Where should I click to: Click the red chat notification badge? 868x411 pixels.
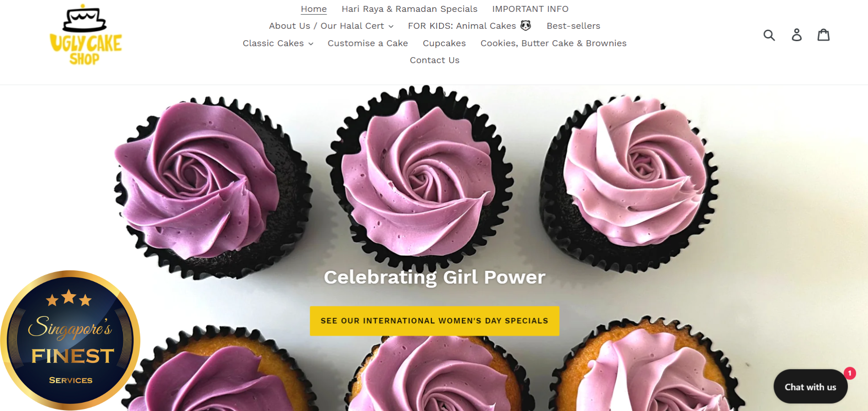[850, 373]
